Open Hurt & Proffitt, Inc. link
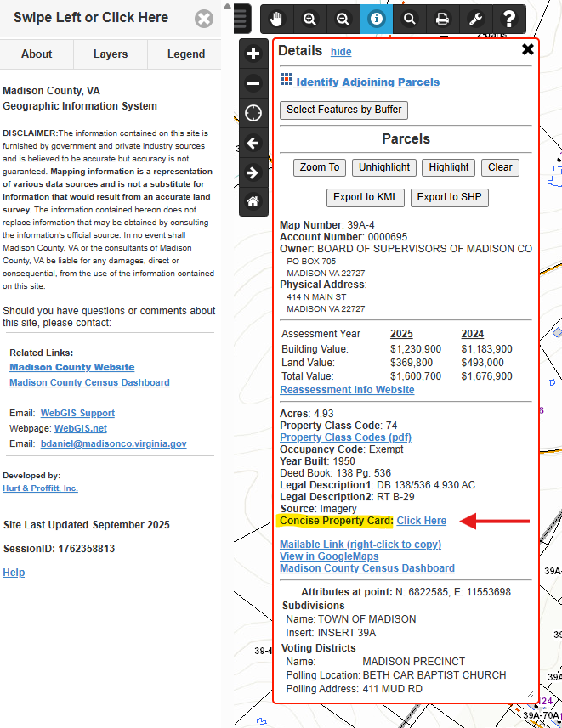 coord(41,488)
